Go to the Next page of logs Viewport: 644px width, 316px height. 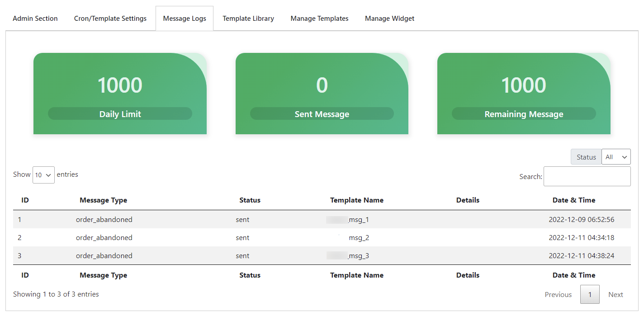[616, 294]
